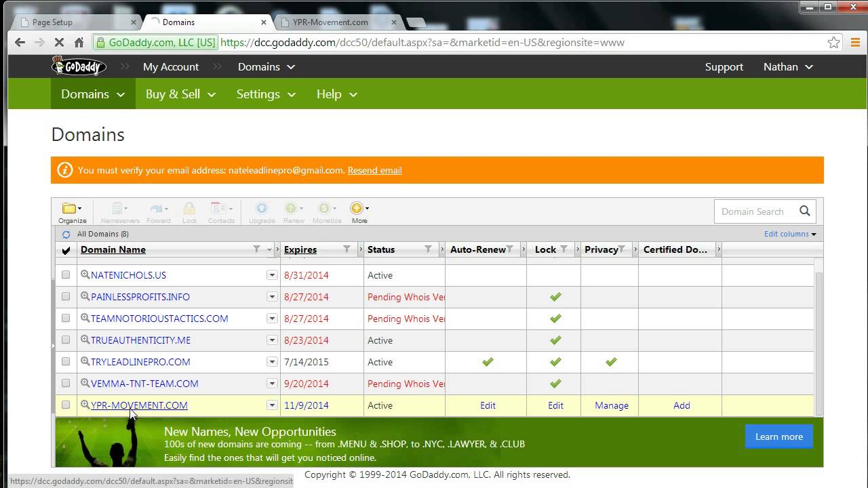Switch to the Page Setup tab

75,22
